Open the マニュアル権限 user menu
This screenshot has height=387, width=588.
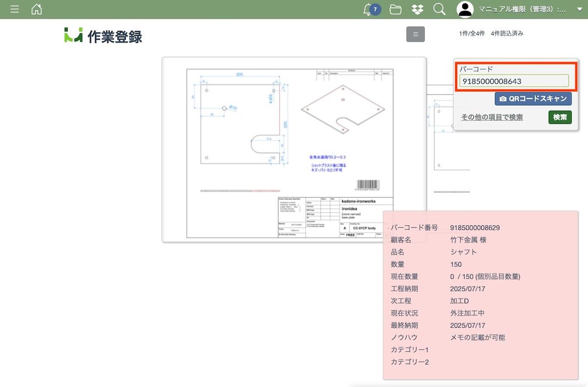tap(522, 9)
